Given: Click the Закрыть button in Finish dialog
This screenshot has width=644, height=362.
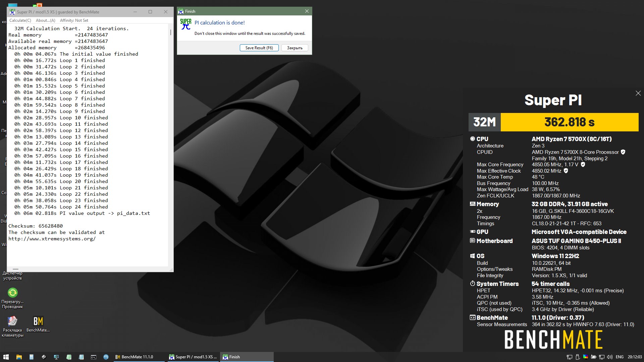Looking at the screenshot, I should click(x=294, y=48).
